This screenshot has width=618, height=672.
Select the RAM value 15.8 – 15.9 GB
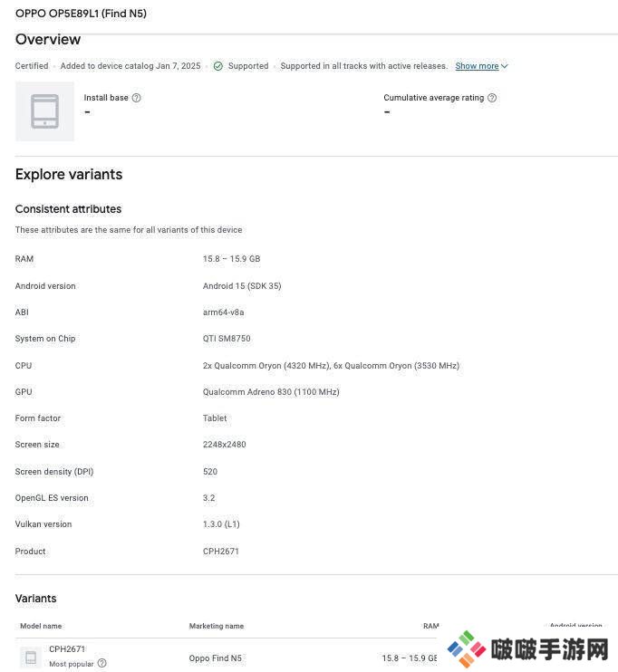click(x=232, y=259)
